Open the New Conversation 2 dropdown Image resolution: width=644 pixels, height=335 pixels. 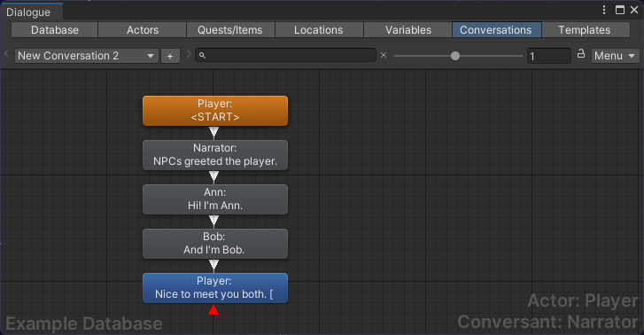(86, 56)
